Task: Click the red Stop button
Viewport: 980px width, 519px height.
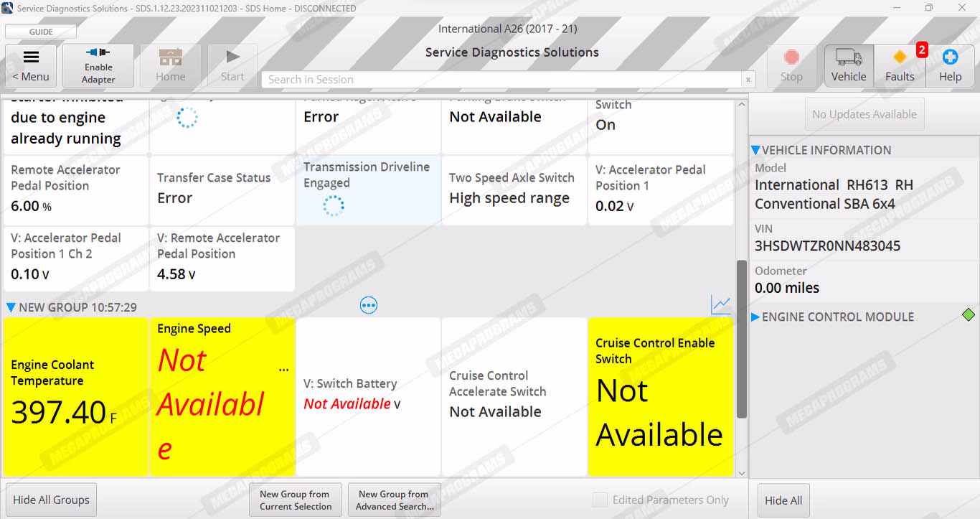Action: [x=791, y=65]
